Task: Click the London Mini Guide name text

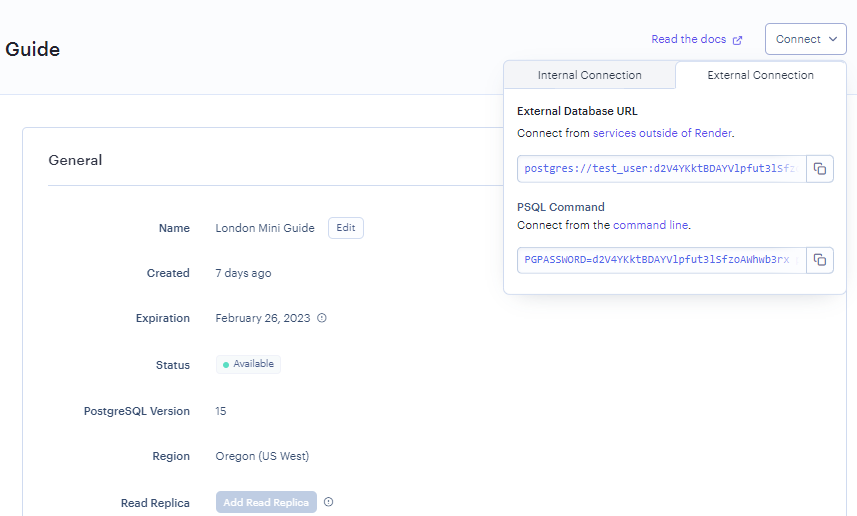Action: (x=266, y=228)
